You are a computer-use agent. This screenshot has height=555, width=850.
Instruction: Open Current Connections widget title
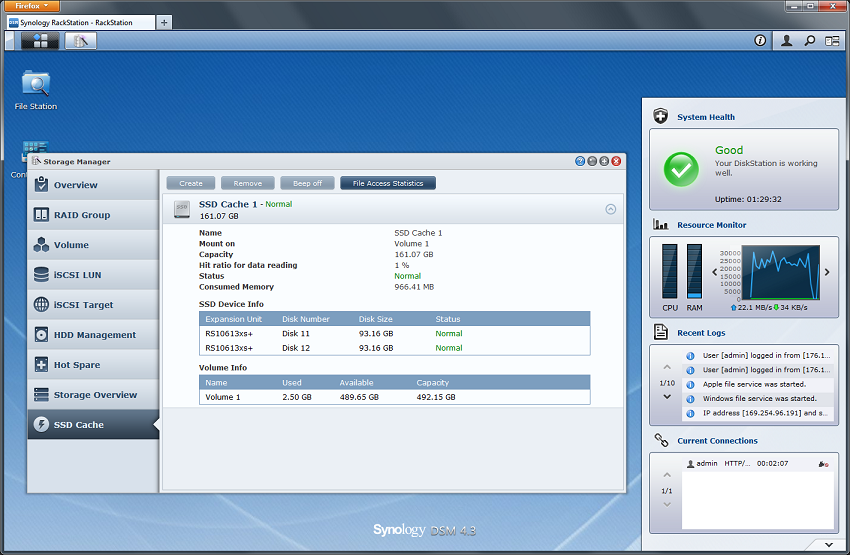[x=717, y=441]
